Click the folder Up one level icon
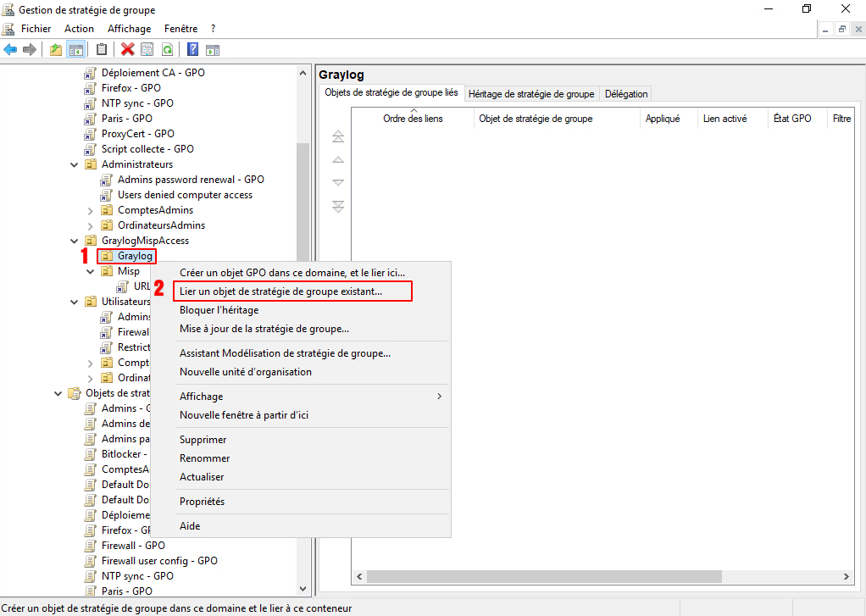Image resolution: width=866 pixels, height=616 pixels. (x=56, y=50)
